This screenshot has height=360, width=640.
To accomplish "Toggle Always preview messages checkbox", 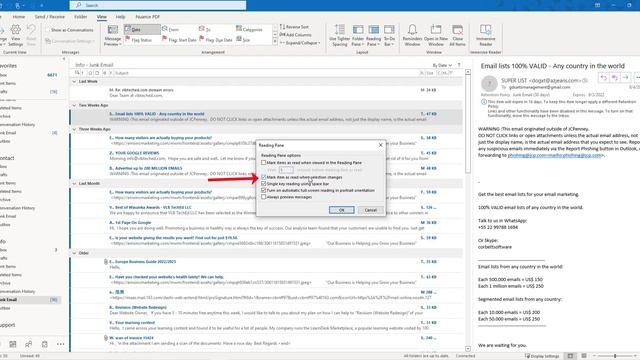I will (264, 197).
